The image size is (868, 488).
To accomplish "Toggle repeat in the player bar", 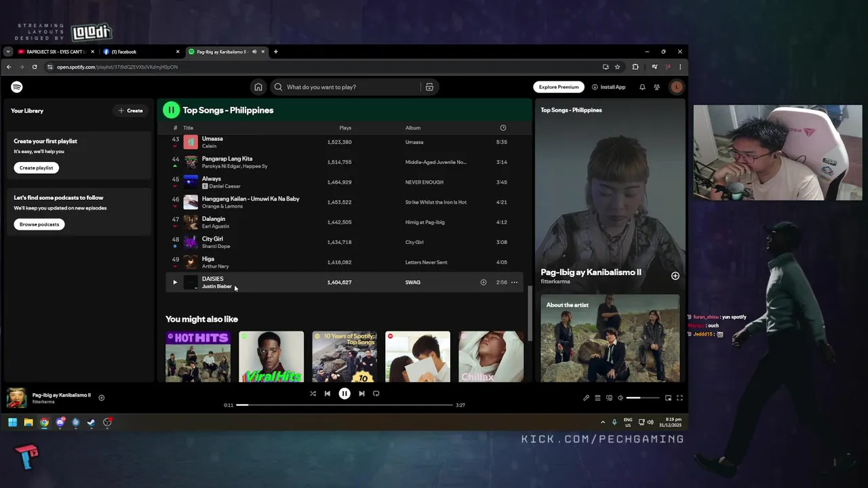I will tap(376, 393).
